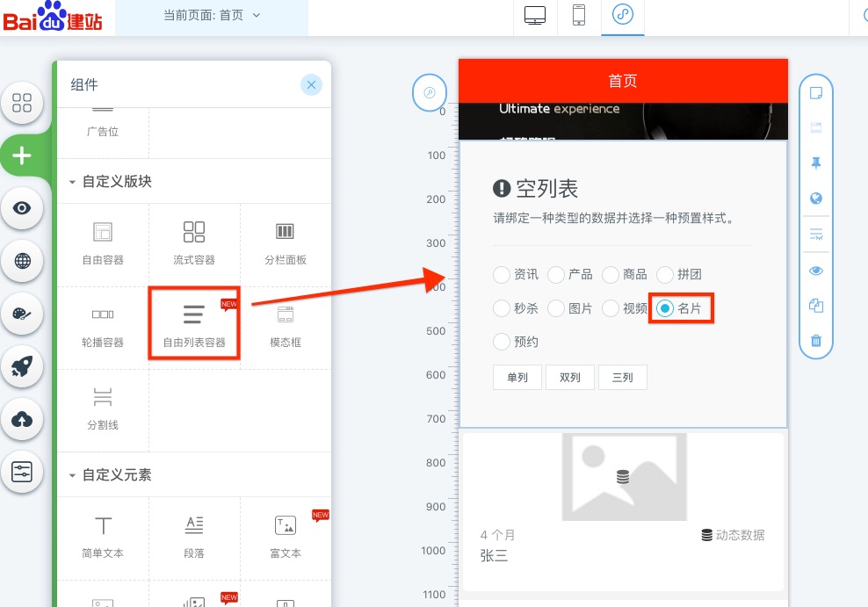Choose the 单列 layout button
Image resolution: width=868 pixels, height=607 pixels.
pyautogui.click(x=517, y=378)
